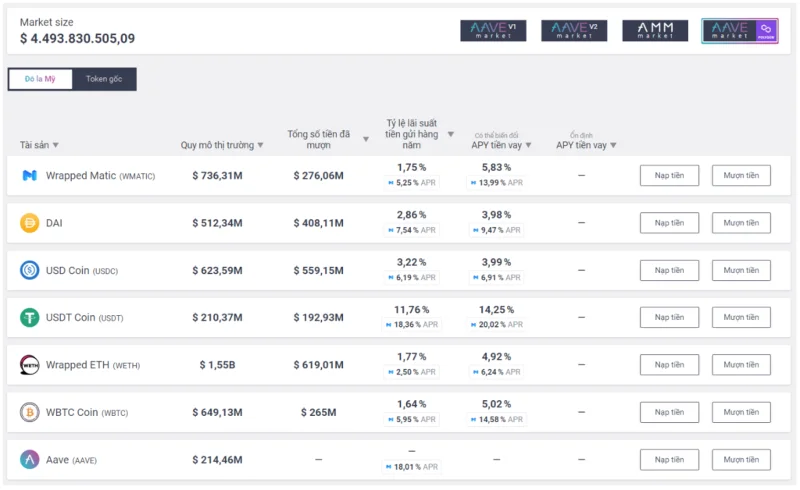
Task: Switch display to Token gốc
Action: (104, 79)
